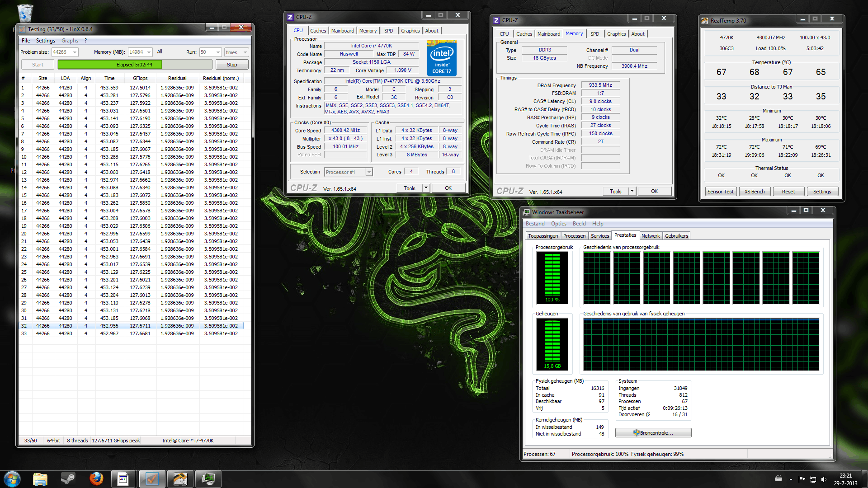Switch to Caches tab in the left CPU-Z window
The height and width of the screenshot is (488, 868).
pos(318,31)
